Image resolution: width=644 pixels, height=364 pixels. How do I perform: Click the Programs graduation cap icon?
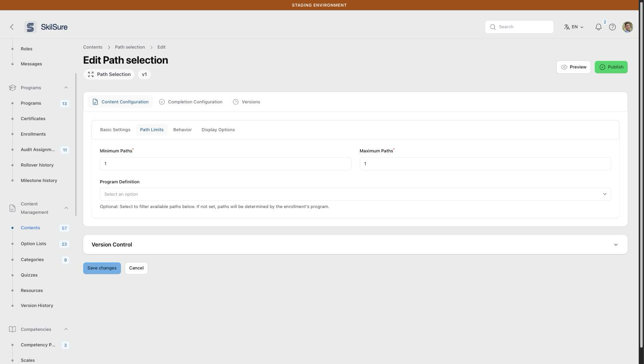click(12, 87)
